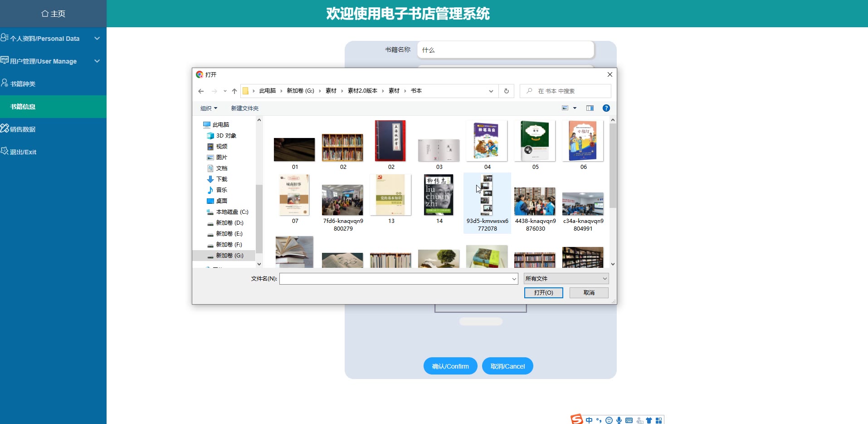
Task: Click the folder icon in the address bar
Action: pos(245,91)
